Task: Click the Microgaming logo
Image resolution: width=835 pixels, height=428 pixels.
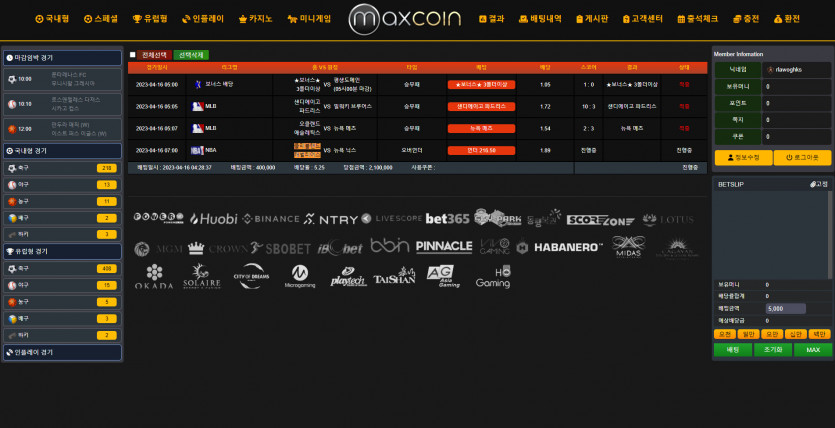Action: (299, 277)
